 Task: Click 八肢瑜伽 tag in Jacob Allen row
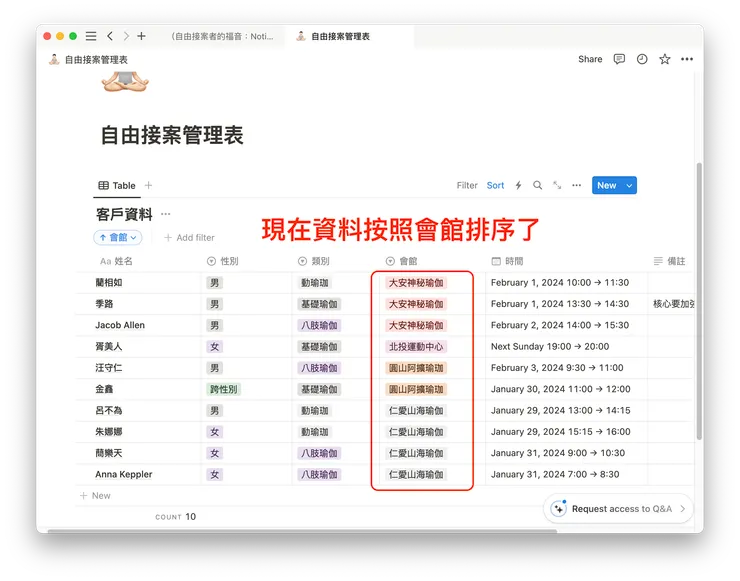click(320, 326)
